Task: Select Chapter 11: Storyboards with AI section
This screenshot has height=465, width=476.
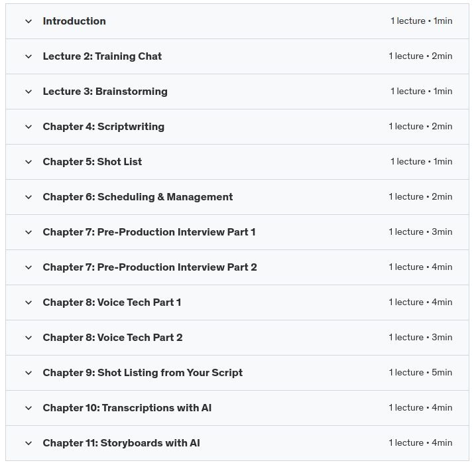Action: [x=121, y=443]
